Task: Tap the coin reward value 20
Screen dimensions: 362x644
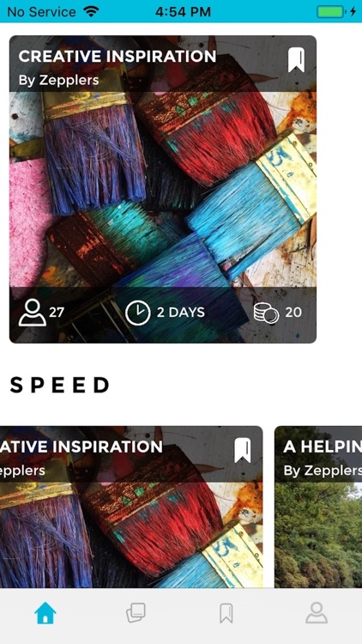Action: click(x=293, y=313)
